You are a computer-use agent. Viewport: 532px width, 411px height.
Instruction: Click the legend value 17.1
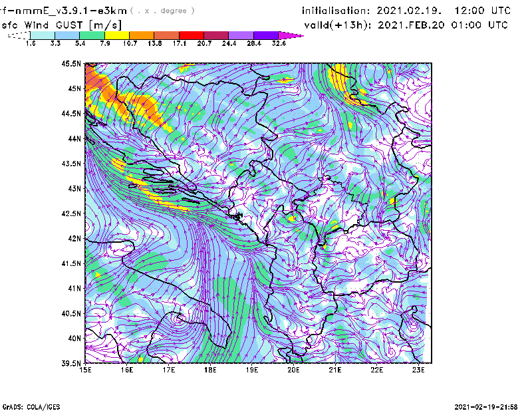click(180, 43)
